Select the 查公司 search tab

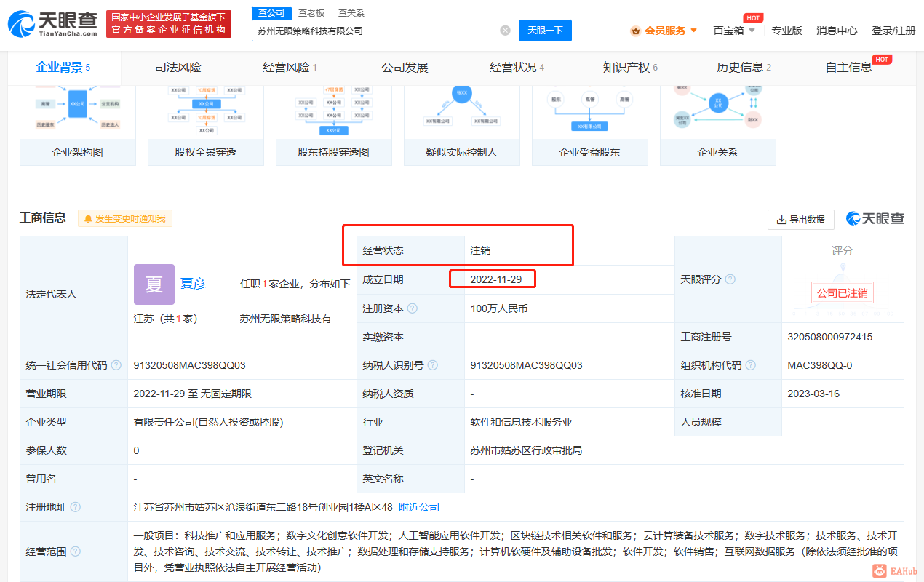click(x=271, y=12)
